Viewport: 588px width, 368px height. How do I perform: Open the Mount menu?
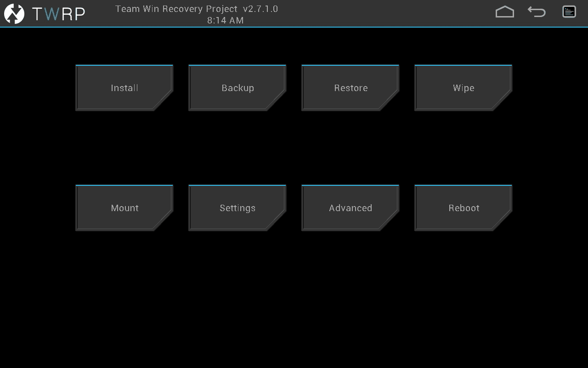pyautogui.click(x=124, y=208)
